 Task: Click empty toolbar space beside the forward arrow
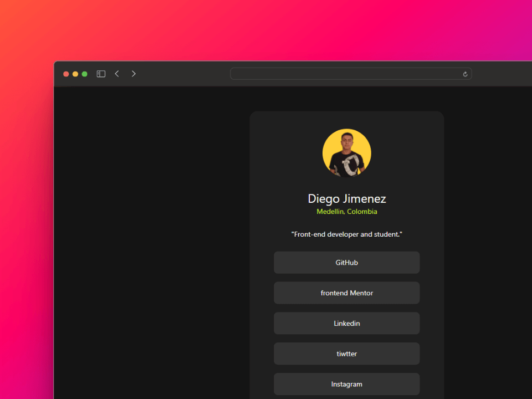(x=183, y=74)
